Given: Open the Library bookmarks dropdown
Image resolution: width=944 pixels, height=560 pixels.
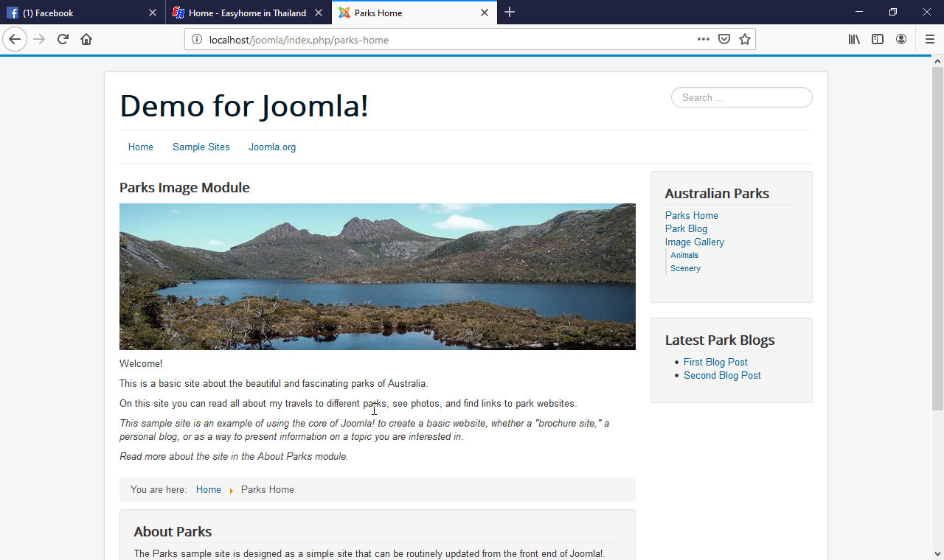Looking at the screenshot, I should pos(853,39).
